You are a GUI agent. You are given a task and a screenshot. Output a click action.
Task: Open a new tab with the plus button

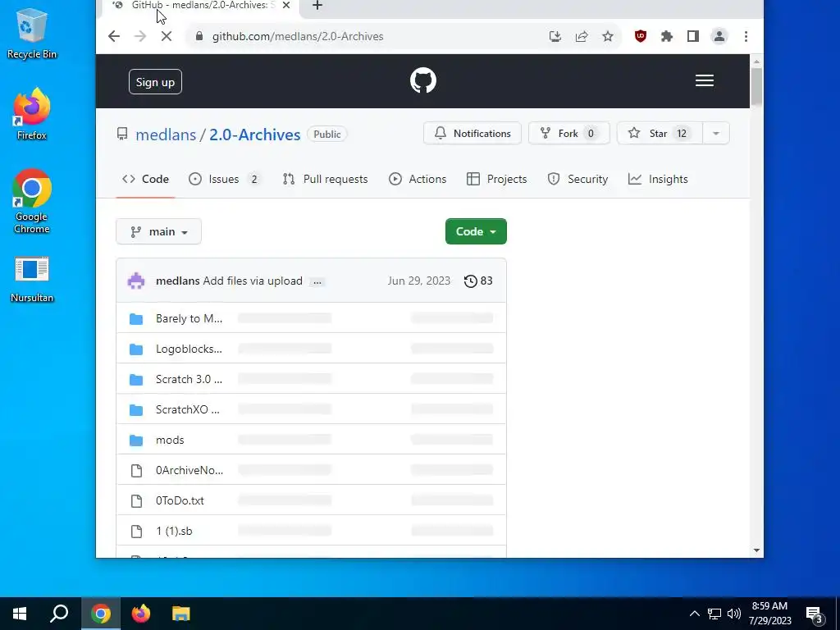click(x=317, y=6)
